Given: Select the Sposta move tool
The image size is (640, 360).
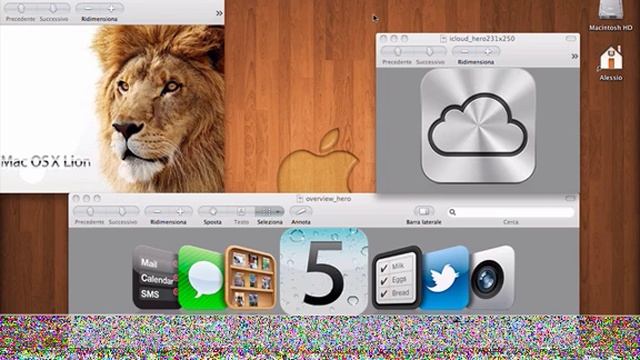Looking at the screenshot, I should pyautogui.click(x=213, y=211).
